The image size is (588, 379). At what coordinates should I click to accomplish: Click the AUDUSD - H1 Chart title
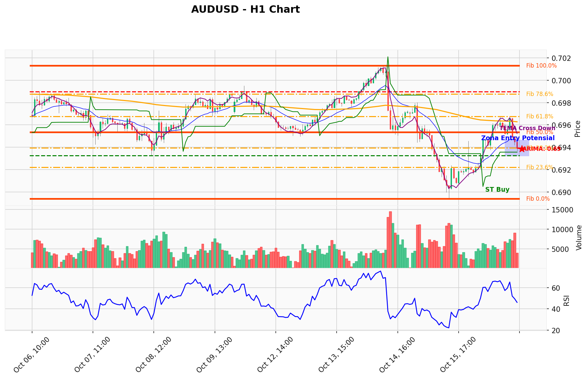[x=245, y=9]
